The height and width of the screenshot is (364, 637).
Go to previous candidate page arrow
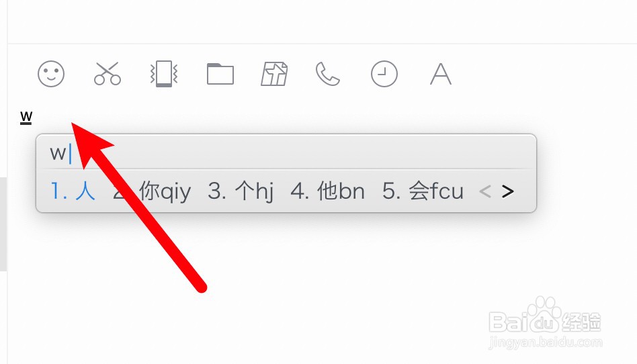[485, 191]
